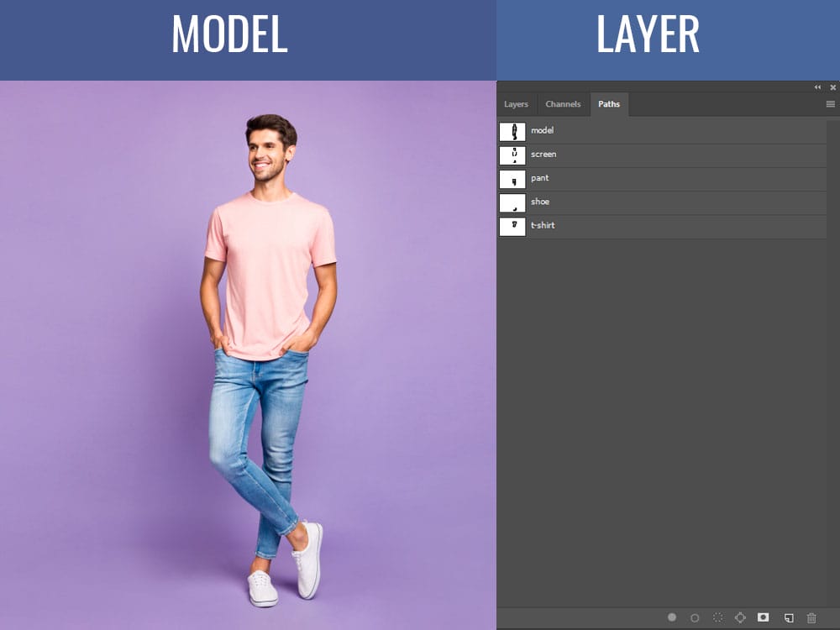Select the path named t-shirt
The width and height of the screenshot is (840, 630).
click(x=662, y=226)
